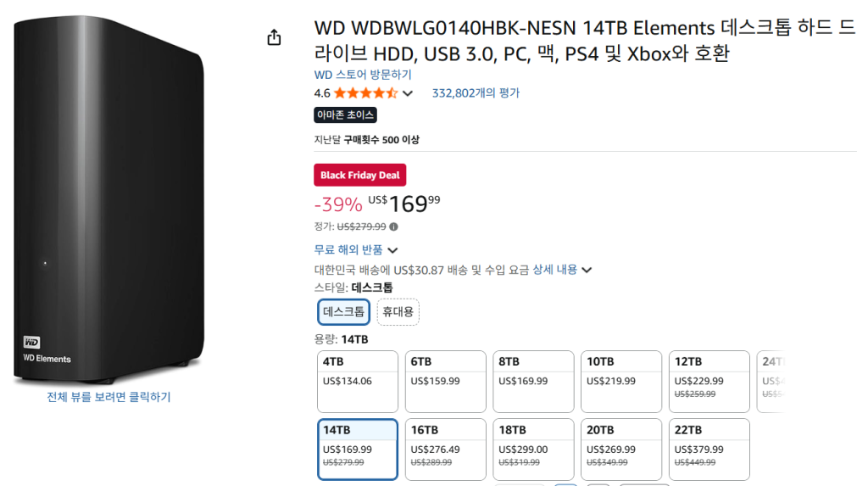Expand the rating breakdown chevron
Image resolution: width=868 pixels, height=486 pixels.
pyautogui.click(x=408, y=93)
